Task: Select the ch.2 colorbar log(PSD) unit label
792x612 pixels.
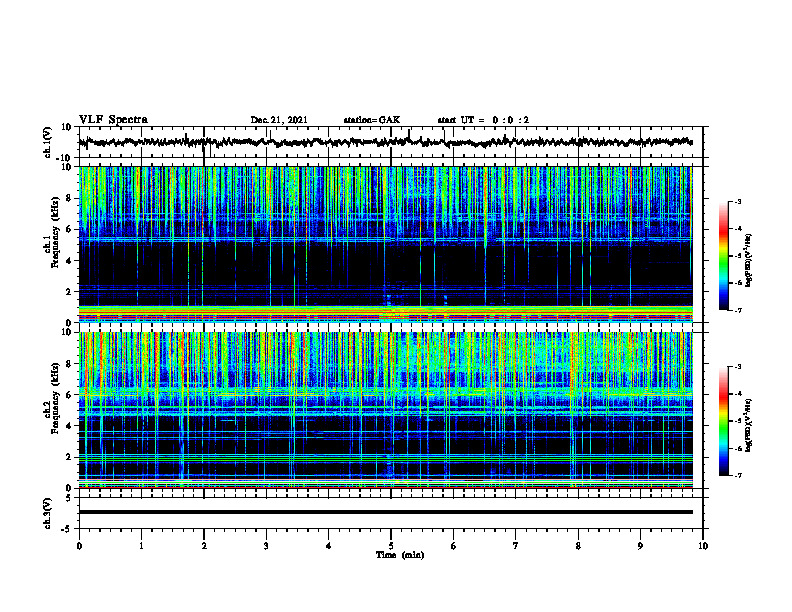Action: coord(748,425)
